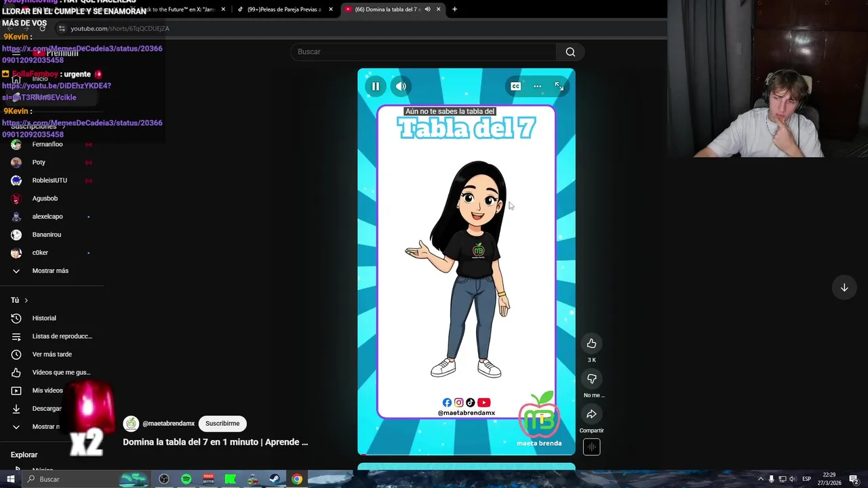The width and height of the screenshot is (868, 488).
Task: Open Google Chrome from the taskbar
Action: (297, 479)
